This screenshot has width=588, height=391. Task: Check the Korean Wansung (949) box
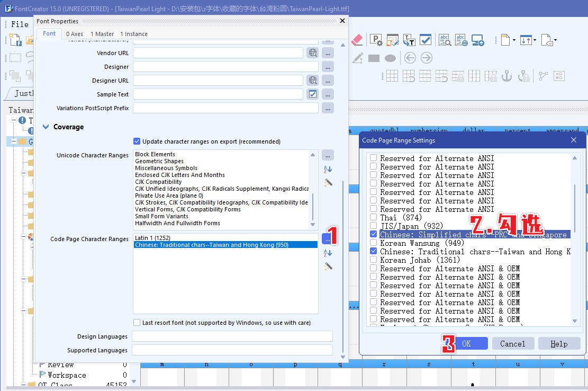click(374, 243)
